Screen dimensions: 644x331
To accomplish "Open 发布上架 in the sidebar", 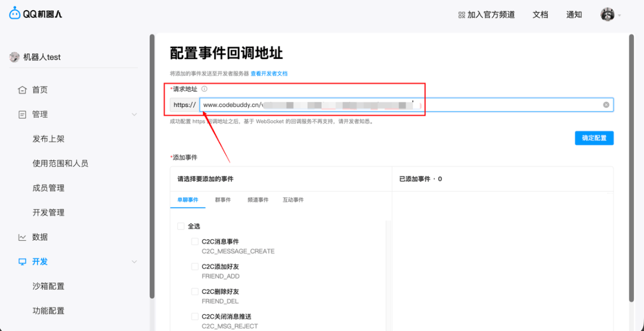I will click(48, 139).
